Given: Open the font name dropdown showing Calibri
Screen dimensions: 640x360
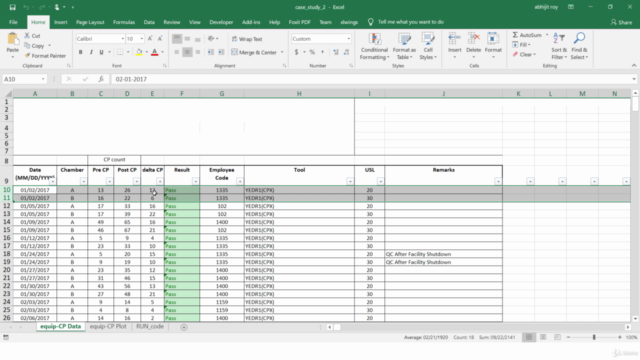Looking at the screenshot, I should (x=122, y=39).
